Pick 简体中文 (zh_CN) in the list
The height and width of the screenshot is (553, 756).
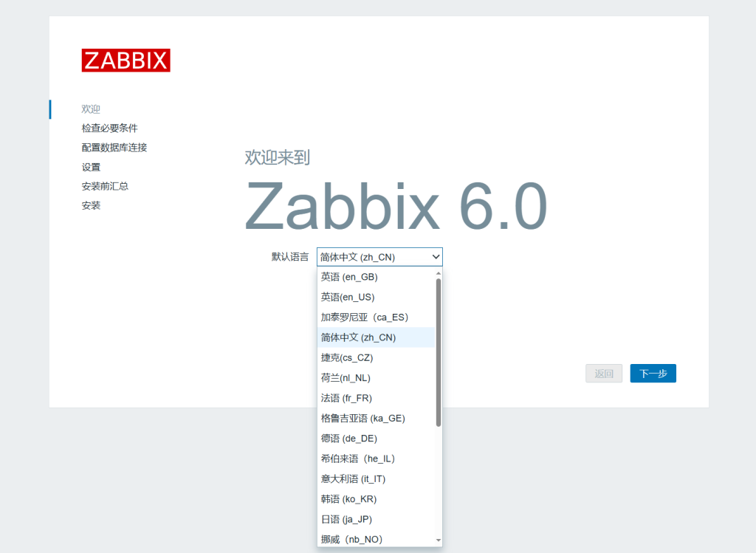(376, 337)
